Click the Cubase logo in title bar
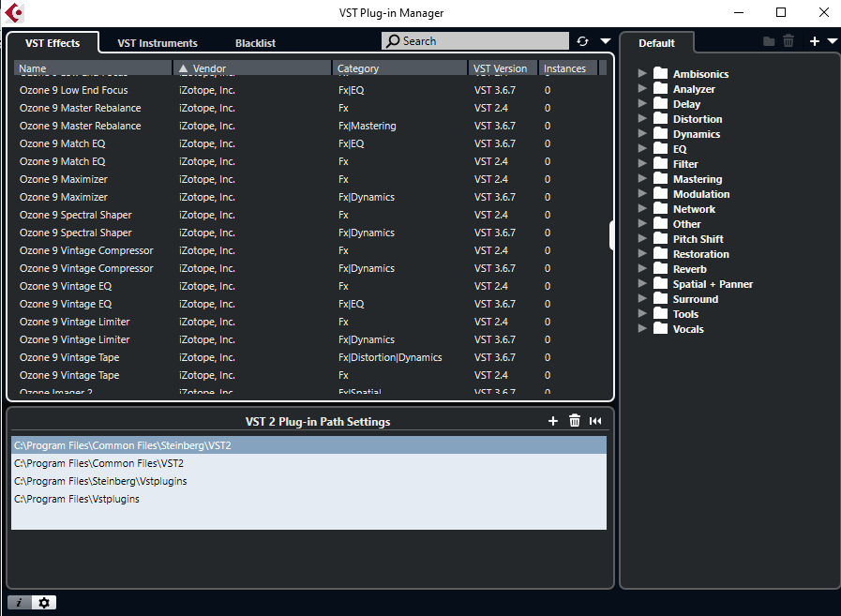 coord(14,13)
